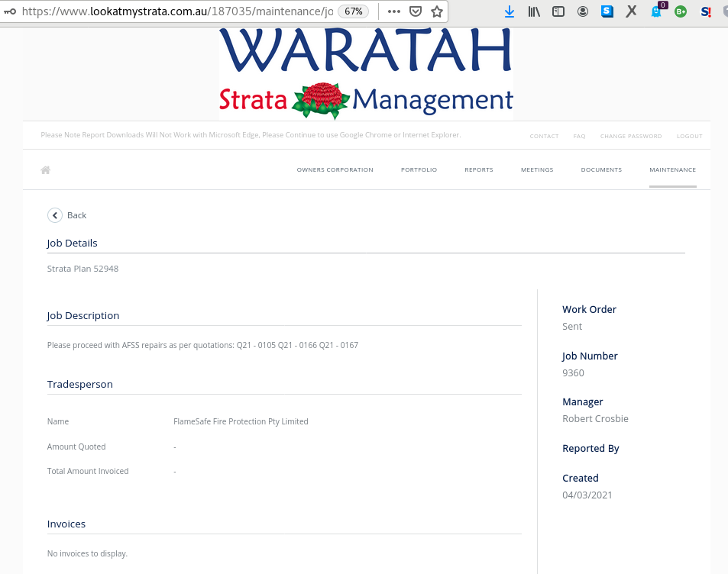The image size is (728, 574).
Task: Click the S! extension icon
Action: point(706,11)
